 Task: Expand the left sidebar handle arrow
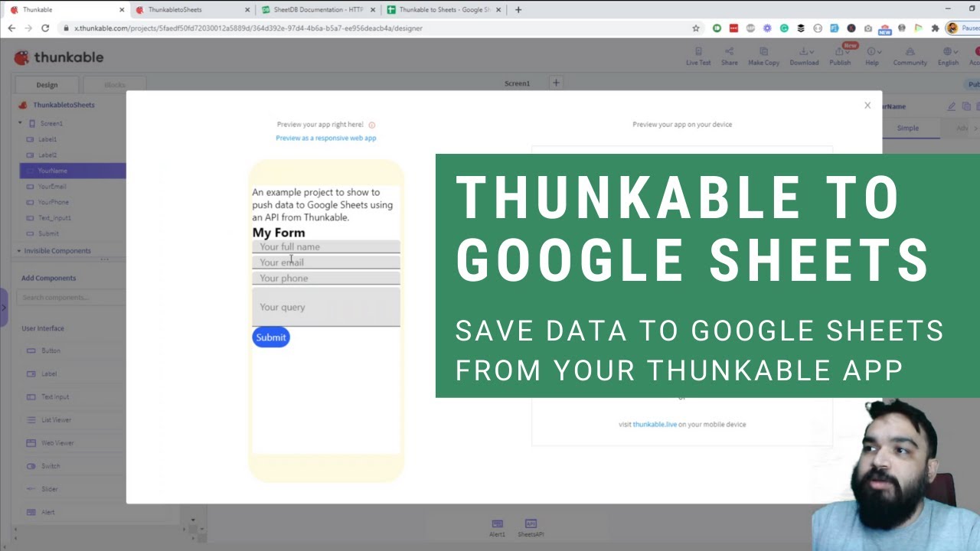pyautogui.click(x=4, y=308)
